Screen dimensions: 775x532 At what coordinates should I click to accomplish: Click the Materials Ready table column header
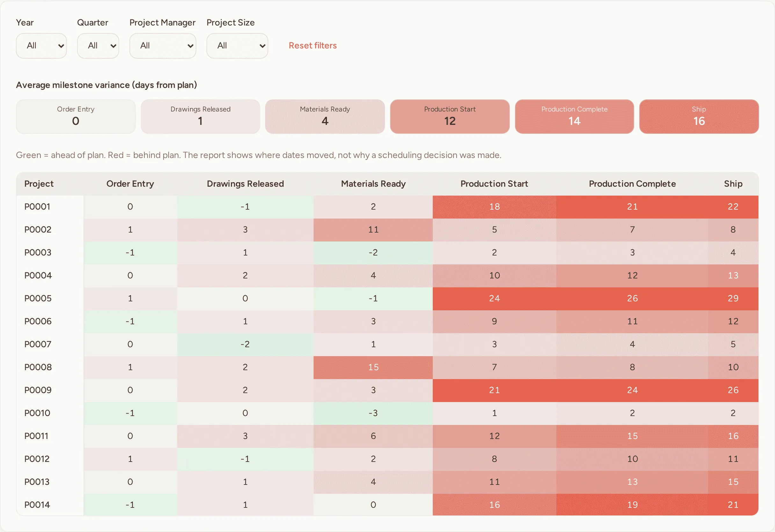pyautogui.click(x=373, y=184)
